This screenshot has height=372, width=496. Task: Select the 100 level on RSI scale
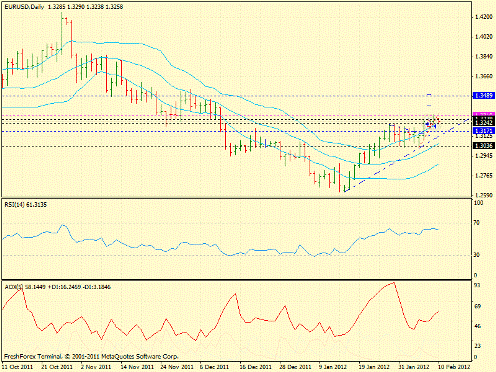pyautogui.click(x=478, y=203)
